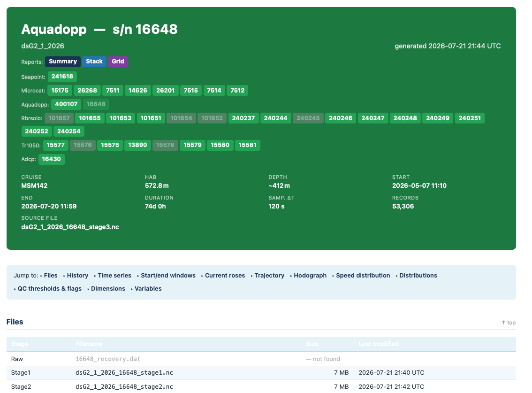The height and width of the screenshot is (393, 532).
Task: Jump to Current roses section
Action: pos(225,276)
